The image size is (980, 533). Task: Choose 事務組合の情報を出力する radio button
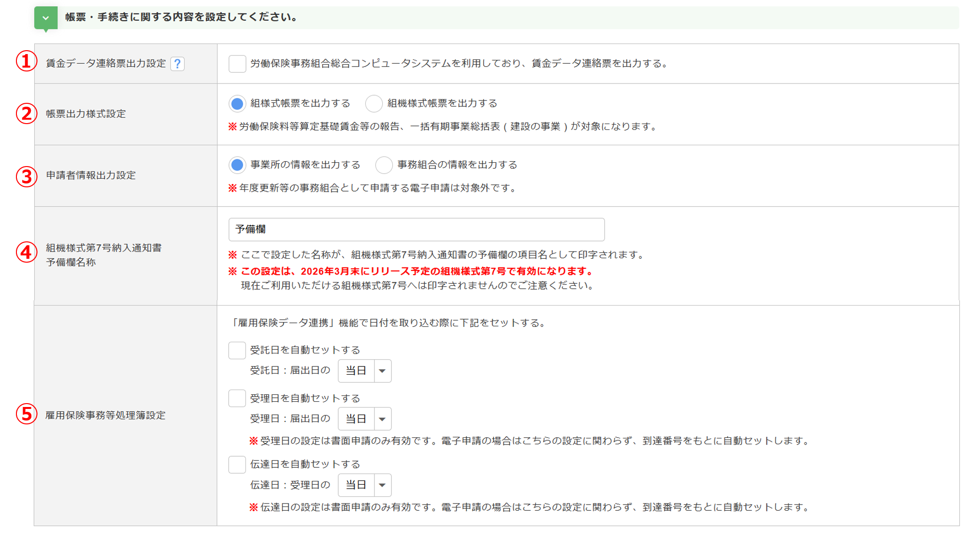[384, 165]
